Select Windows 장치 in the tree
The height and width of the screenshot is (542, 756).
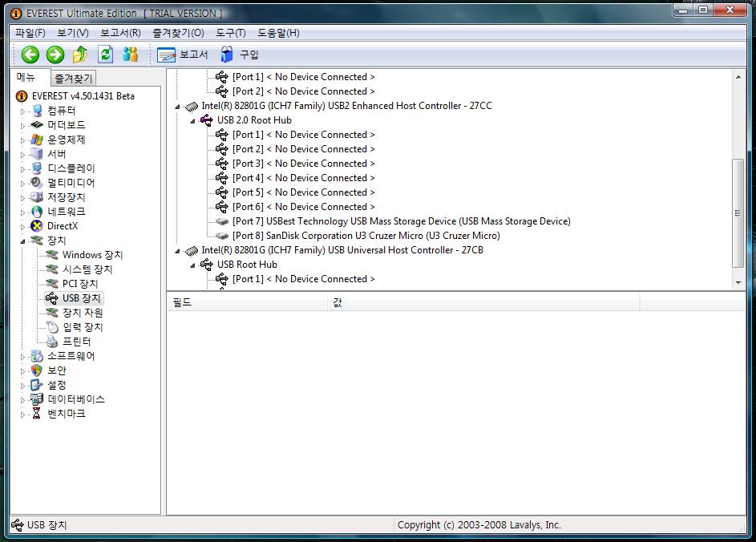click(x=92, y=255)
